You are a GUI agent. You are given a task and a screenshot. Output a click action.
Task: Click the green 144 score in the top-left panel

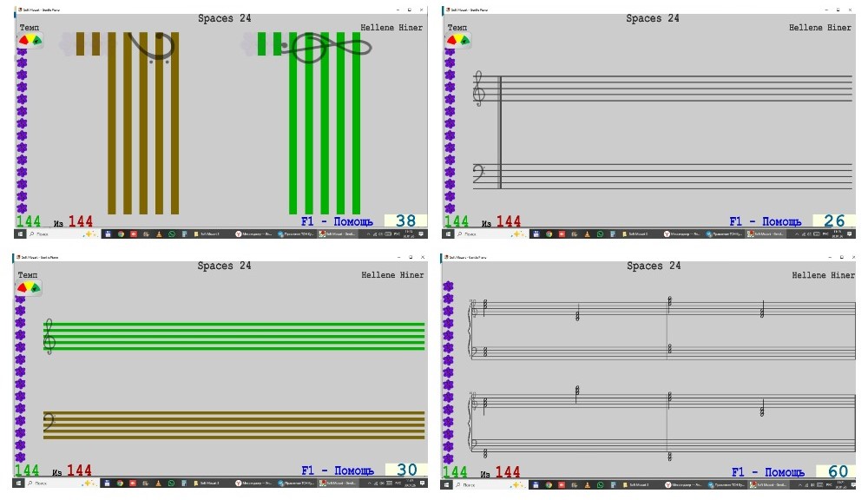click(x=28, y=221)
